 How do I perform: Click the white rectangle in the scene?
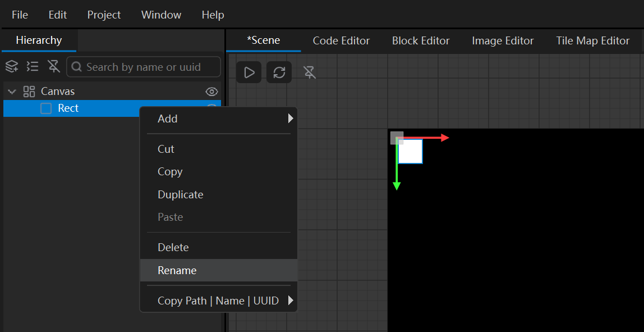[410, 152]
